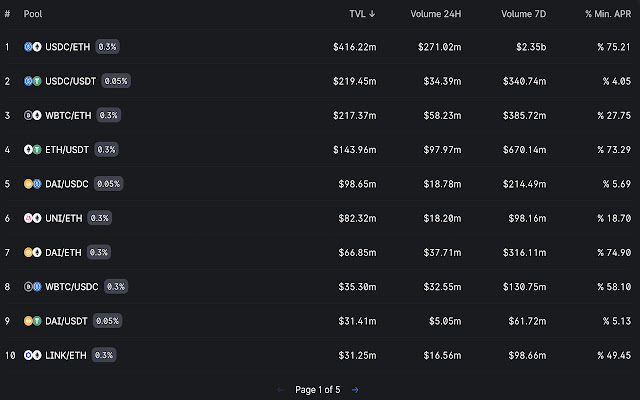The image size is (640, 400).
Task: Go to next page with right arrow
Action: pos(355,389)
